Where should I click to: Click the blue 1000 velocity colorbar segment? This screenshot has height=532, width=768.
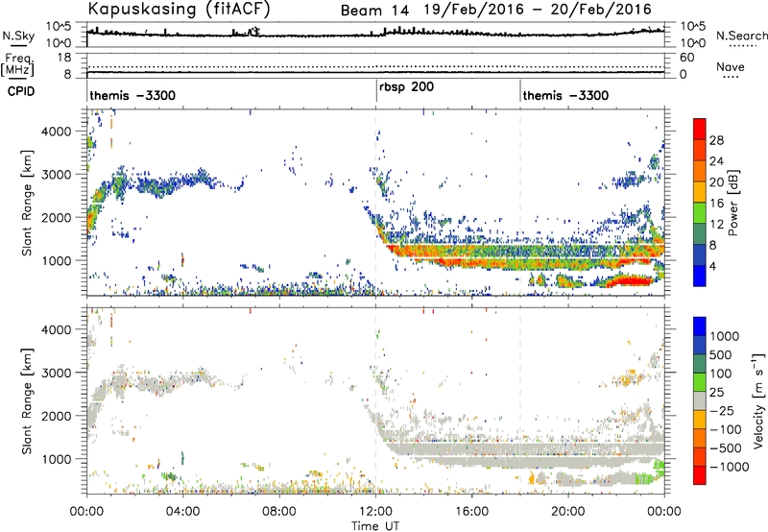700,326
